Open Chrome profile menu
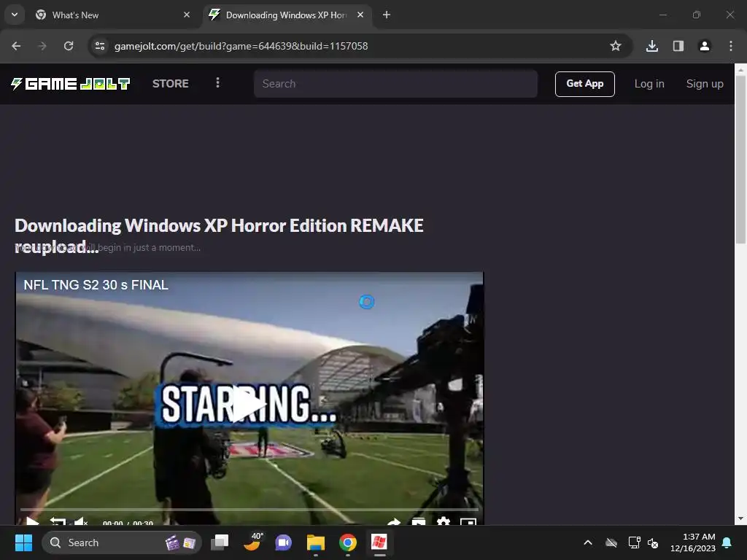Screen dimensions: 747x560 click(704, 46)
